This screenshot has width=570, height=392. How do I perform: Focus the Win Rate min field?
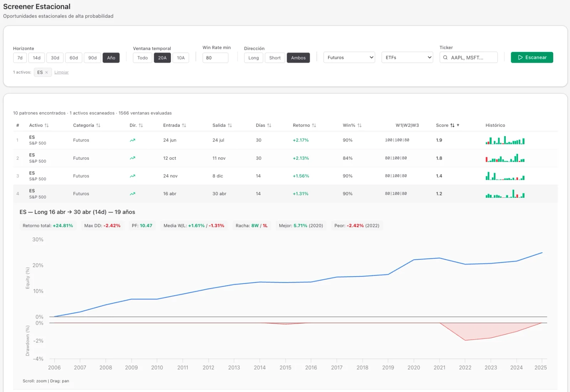(x=216, y=58)
